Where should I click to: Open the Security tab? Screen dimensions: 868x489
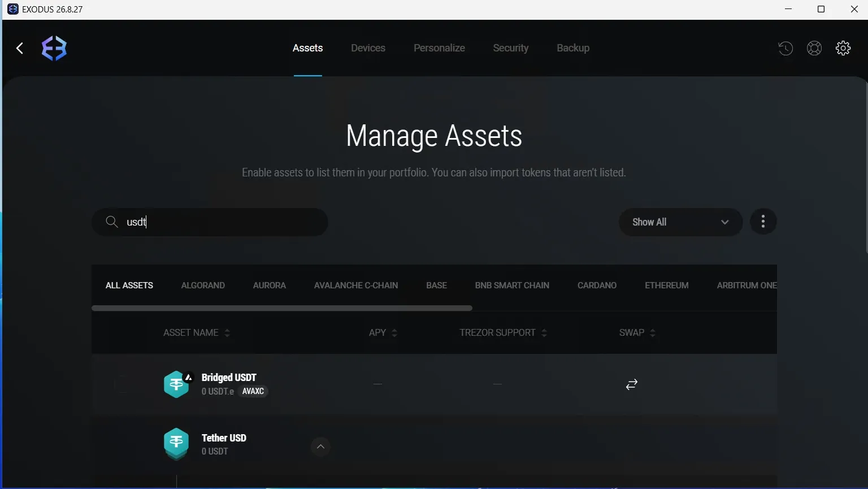(511, 48)
